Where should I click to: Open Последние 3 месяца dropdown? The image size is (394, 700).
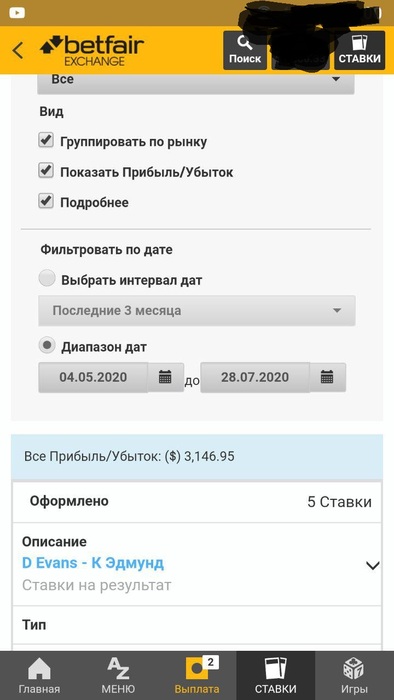(197, 311)
